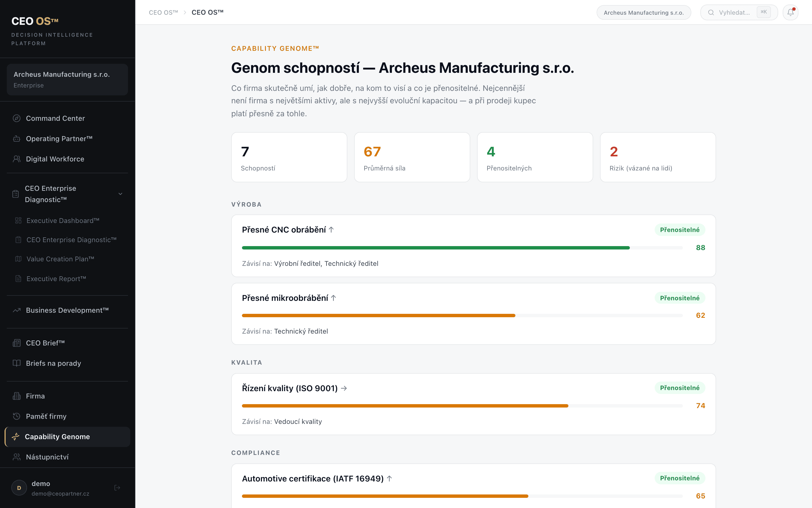Select Digital Workforce in sidebar

click(67, 159)
